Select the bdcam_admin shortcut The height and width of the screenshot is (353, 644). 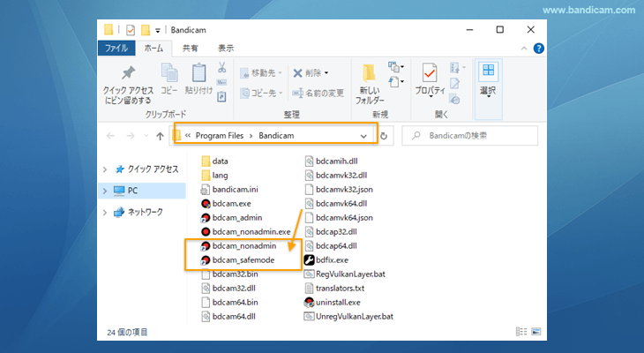coord(232,218)
